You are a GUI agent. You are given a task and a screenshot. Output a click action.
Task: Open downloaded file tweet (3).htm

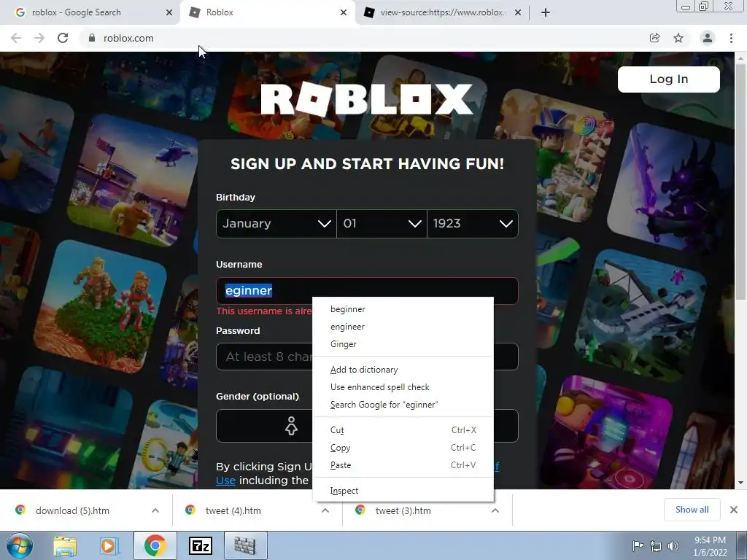coord(403,510)
